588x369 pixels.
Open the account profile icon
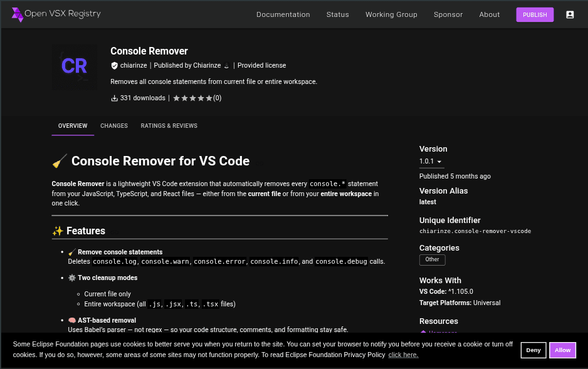[570, 14]
